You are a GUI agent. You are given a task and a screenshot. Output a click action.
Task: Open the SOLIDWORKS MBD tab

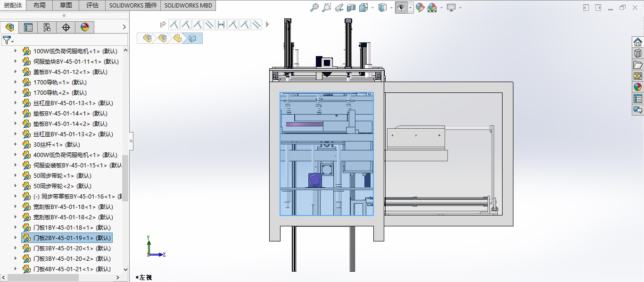click(188, 5)
